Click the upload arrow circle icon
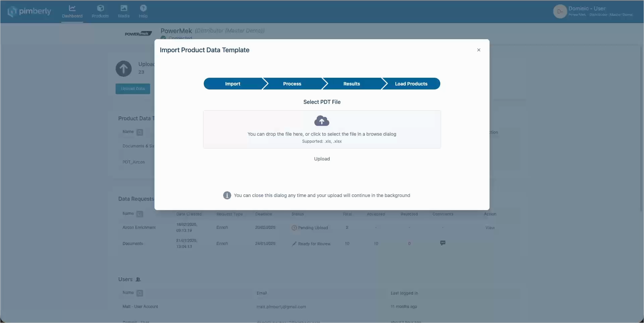This screenshot has height=323, width=644. click(x=124, y=69)
